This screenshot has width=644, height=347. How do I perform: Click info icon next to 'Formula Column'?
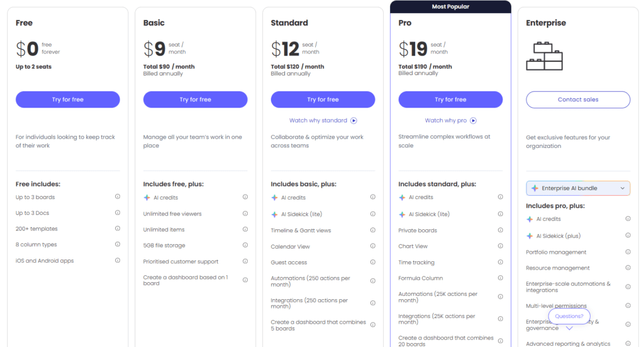tap(501, 278)
